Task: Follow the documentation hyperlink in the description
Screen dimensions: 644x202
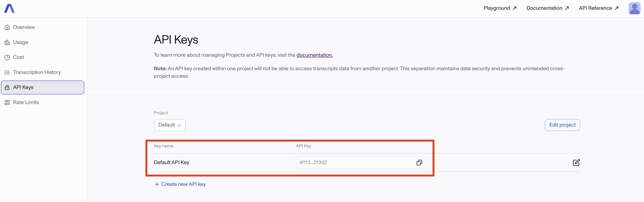Action: 314,55
